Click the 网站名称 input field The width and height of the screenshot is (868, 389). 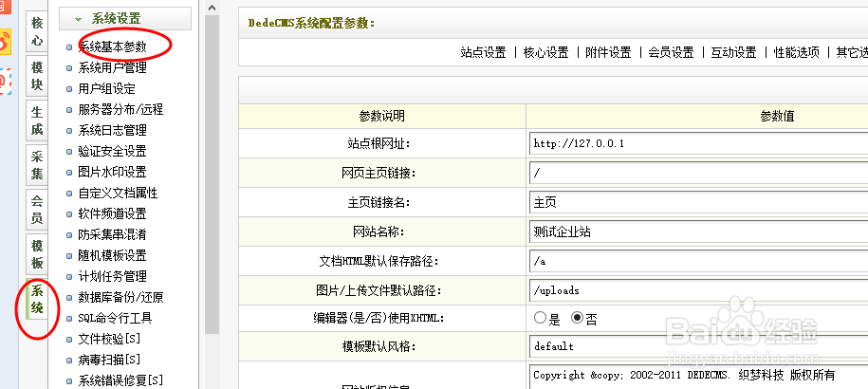tap(698, 232)
